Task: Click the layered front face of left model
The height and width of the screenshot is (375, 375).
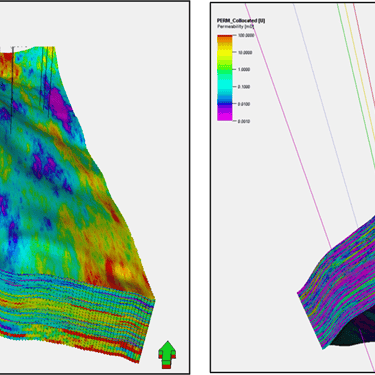Action: [77, 313]
